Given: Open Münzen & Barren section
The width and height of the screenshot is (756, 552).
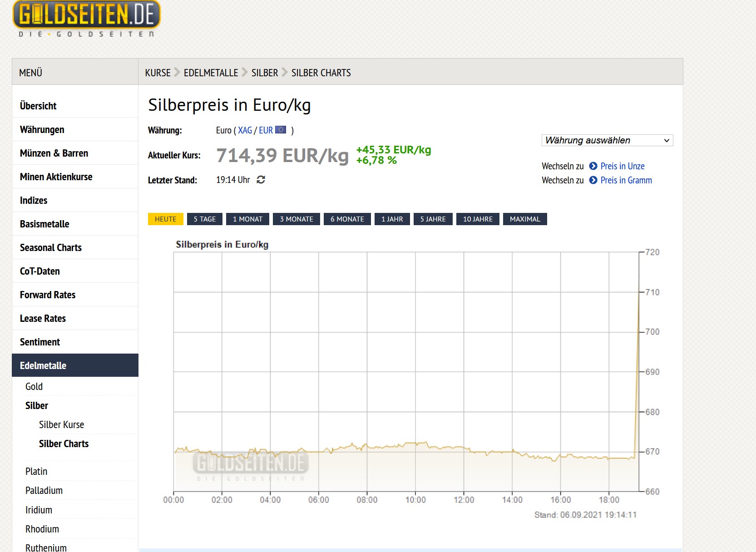Looking at the screenshot, I should 75,153.
